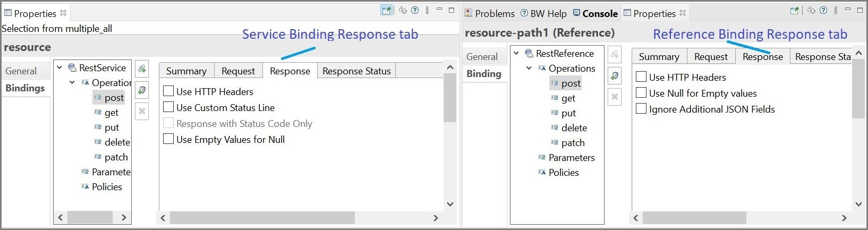Click horizontal scrollbar under reference Response pane
868x230 pixels.
694,218
